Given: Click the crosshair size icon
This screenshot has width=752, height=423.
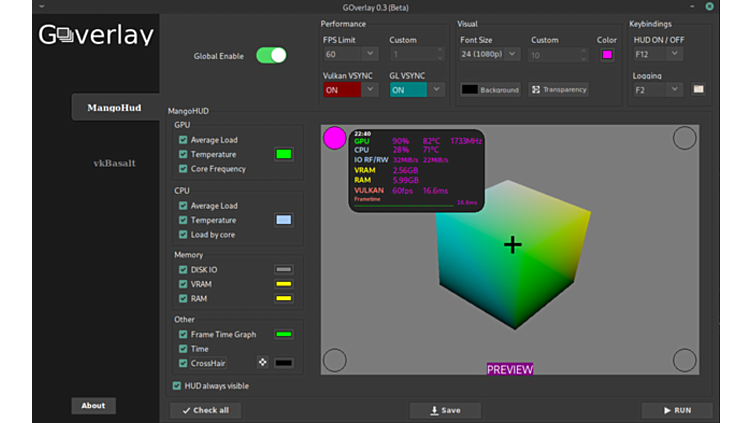Looking at the screenshot, I should (x=263, y=363).
